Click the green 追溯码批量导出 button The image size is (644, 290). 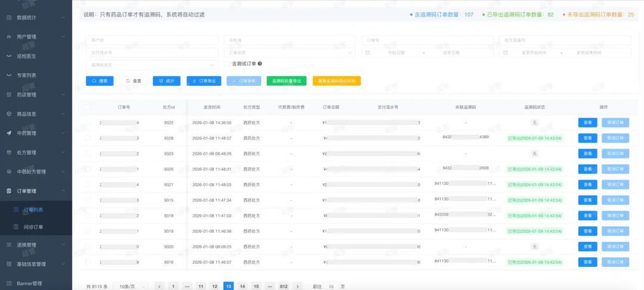(287, 81)
